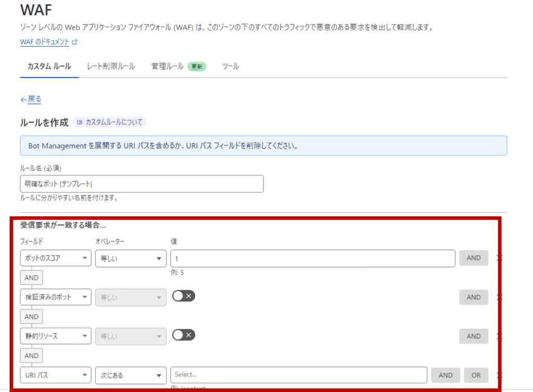Switch to the レート制限ルール tab

[x=111, y=67]
